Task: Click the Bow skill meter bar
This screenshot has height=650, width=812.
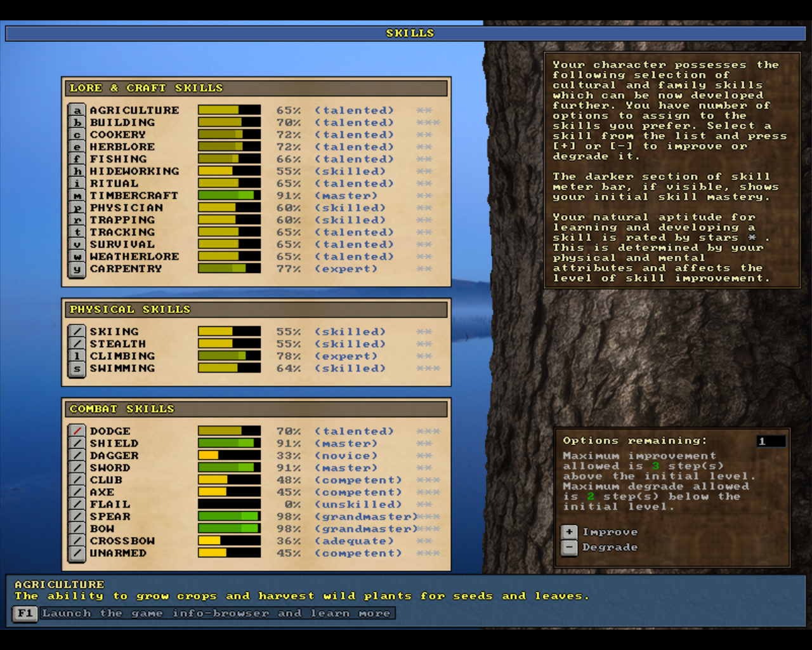Action: coord(230,529)
